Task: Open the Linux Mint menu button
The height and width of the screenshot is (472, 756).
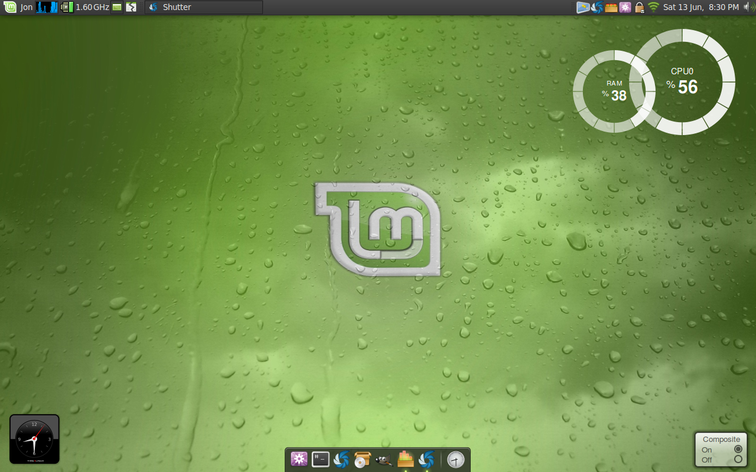Action: click(x=10, y=7)
